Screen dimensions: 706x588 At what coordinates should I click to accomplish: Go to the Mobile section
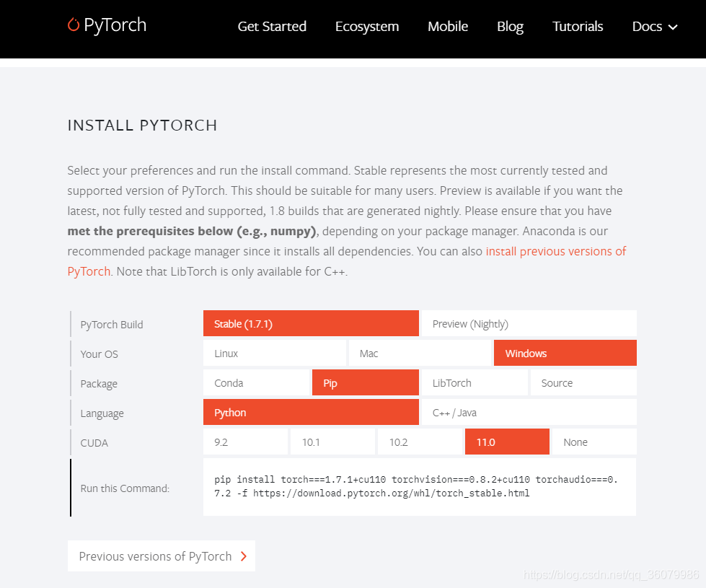[x=448, y=27]
